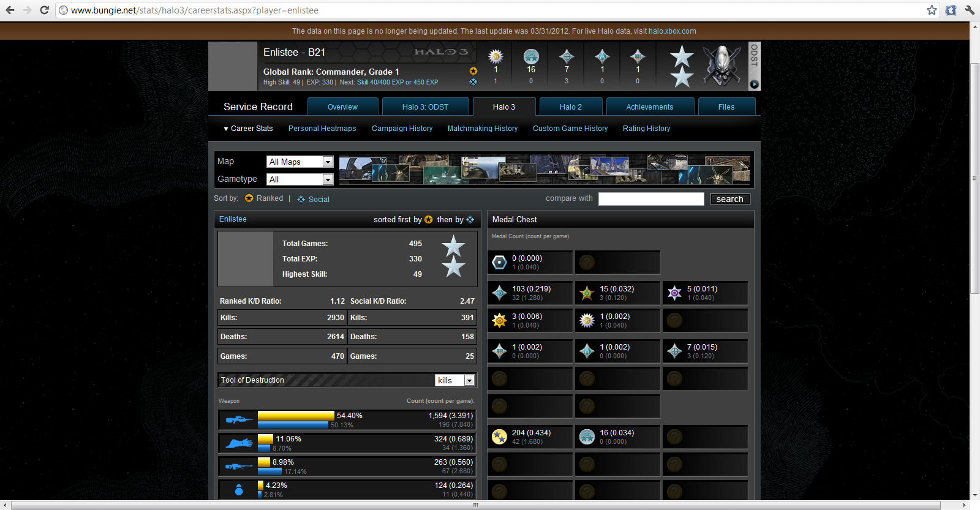Screen dimensions: 980x510
Task: Switch to the Overview tab
Action: (x=342, y=107)
